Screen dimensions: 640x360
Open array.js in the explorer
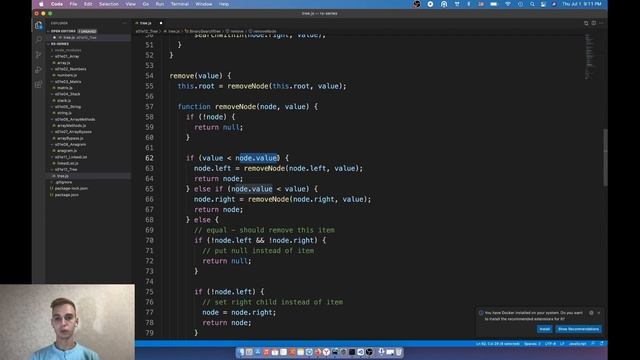click(x=63, y=63)
